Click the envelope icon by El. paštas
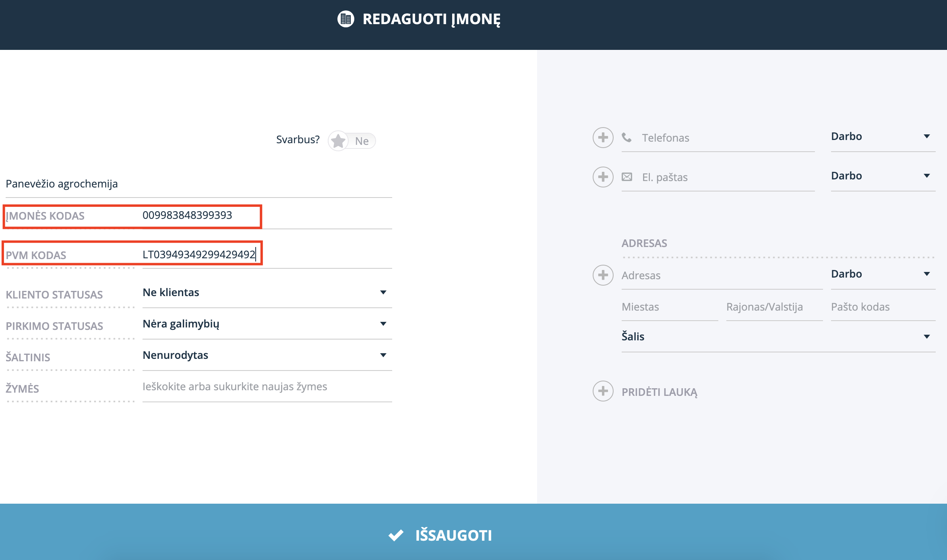This screenshot has width=947, height=560. pyautogui.click(x=627, y=177)
